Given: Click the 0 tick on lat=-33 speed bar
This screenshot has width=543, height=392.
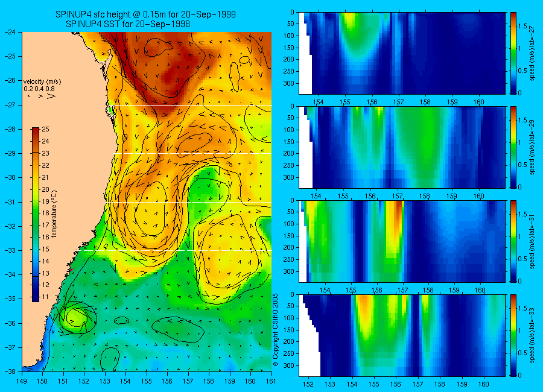Looking at the screenshot, I should (x=520, y=375).
